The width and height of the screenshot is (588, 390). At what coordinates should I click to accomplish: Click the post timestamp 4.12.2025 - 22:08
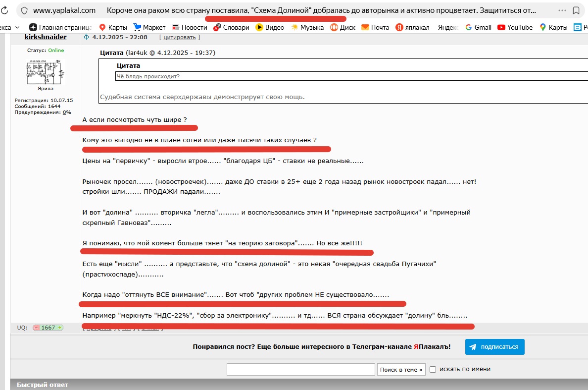(x=120, y=37)
